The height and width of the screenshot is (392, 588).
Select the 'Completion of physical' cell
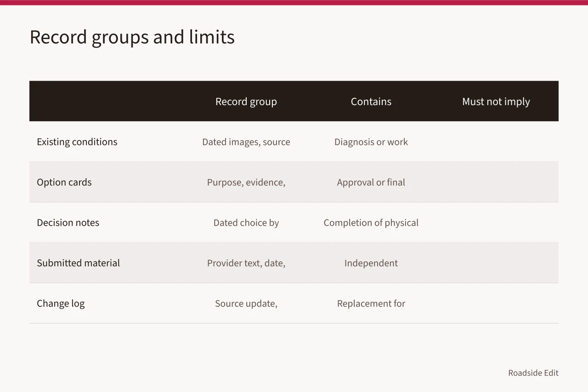[x=371, y=223]
